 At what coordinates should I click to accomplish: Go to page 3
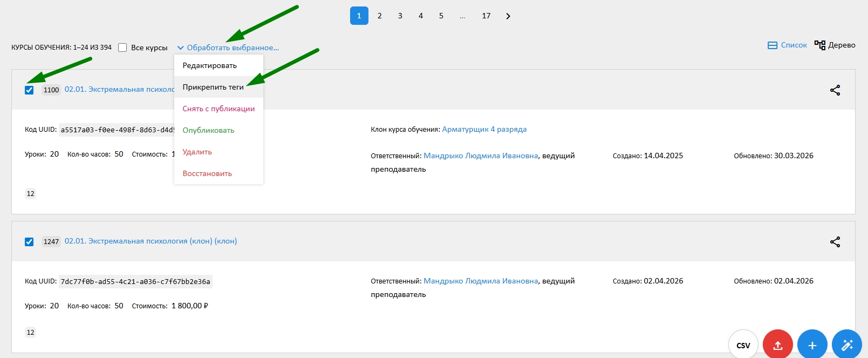tap(400, 16)
